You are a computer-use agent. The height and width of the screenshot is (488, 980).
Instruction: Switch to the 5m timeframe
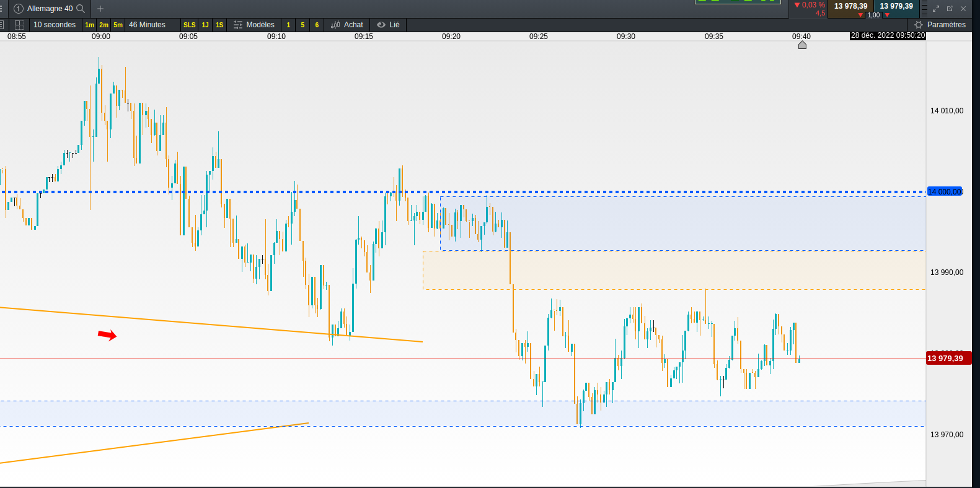[118, 25]
